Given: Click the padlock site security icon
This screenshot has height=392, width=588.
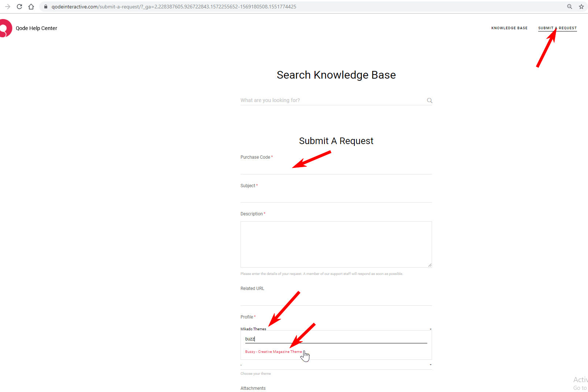Looking at the screenshot, I should click(46, 7).
